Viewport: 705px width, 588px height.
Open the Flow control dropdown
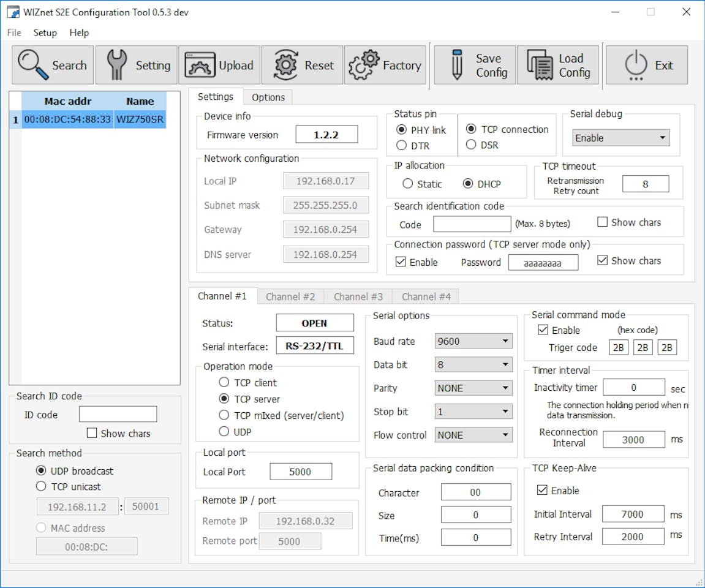(473, 435)
